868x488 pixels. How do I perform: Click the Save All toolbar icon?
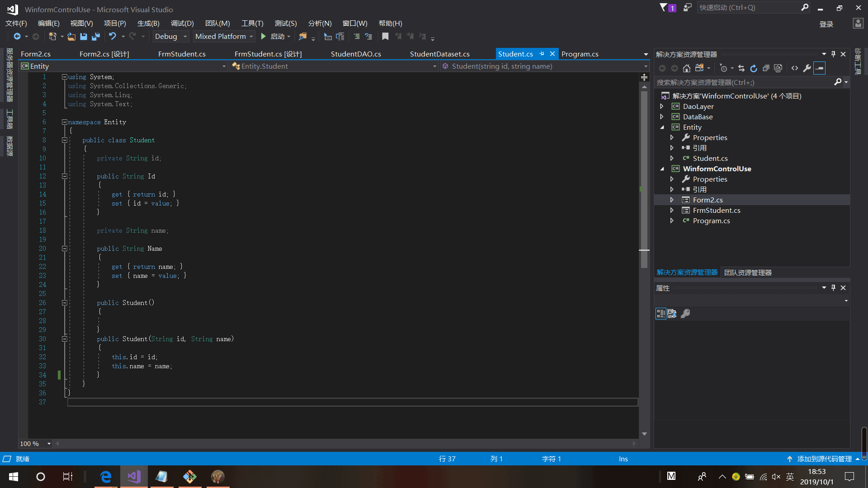click(x=96, y=37)
